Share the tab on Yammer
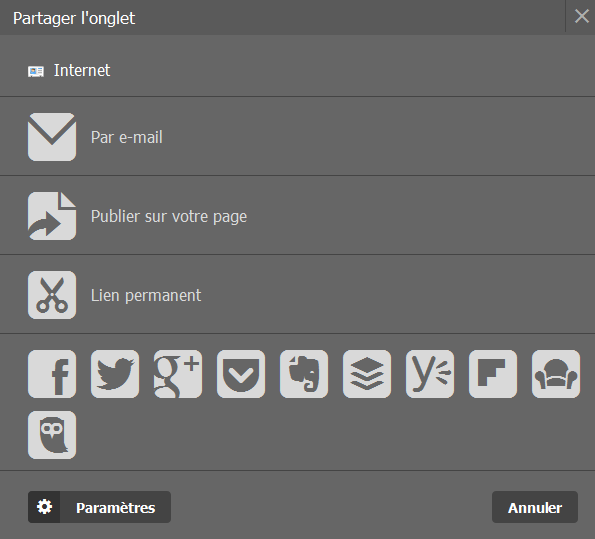This screenshot has height=539, width=595. pos(430,374)
